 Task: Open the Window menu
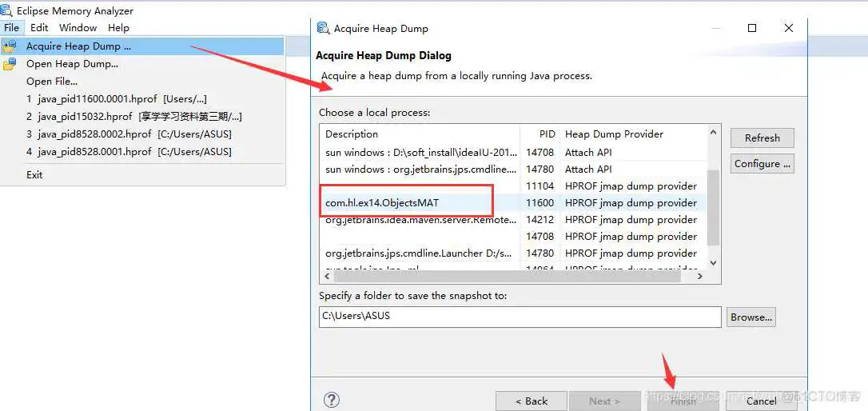tap(78, 27)
